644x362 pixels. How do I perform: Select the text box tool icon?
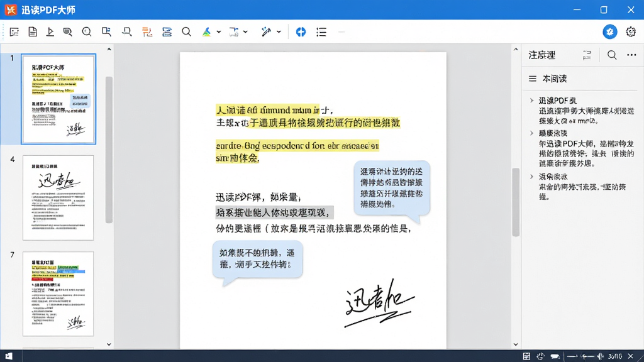(234, 31)
